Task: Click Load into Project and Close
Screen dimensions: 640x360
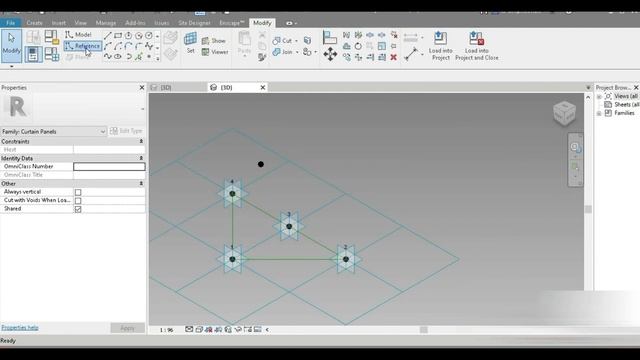Action: (476, 46)
